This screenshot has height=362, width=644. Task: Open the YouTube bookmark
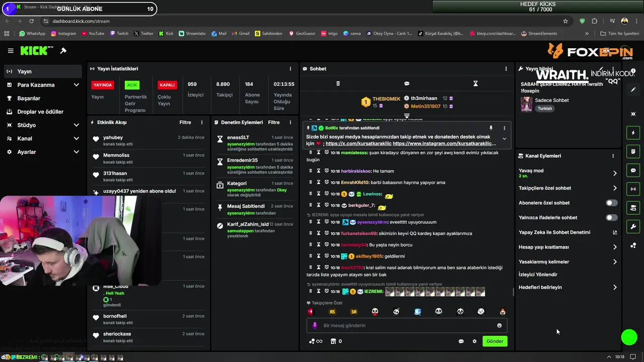click(92, 34)
